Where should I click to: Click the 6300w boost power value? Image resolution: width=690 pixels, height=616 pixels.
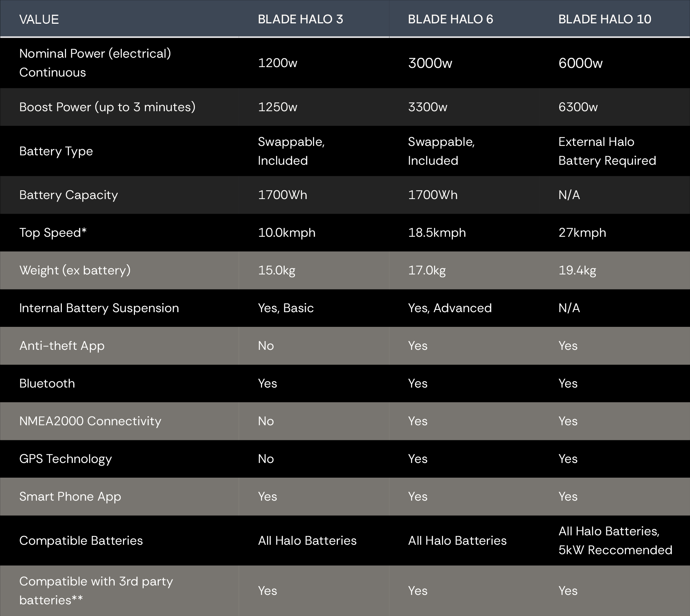[x=578, y=107]
